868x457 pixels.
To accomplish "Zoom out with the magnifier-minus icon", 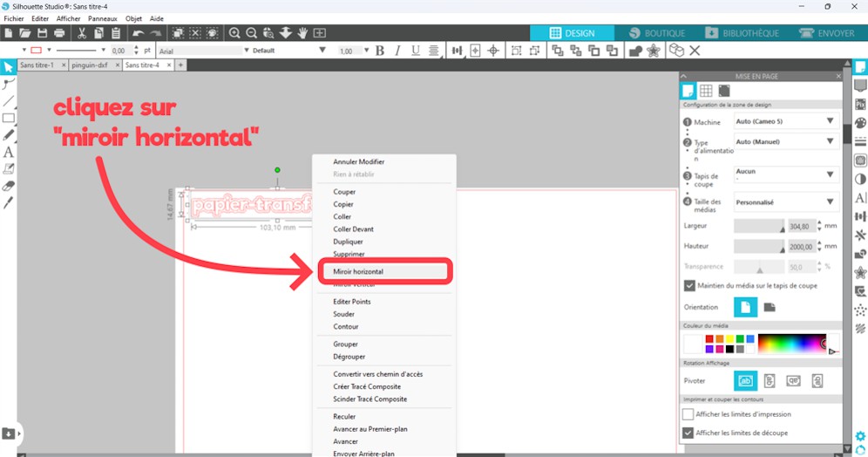I will coord(251,33).
